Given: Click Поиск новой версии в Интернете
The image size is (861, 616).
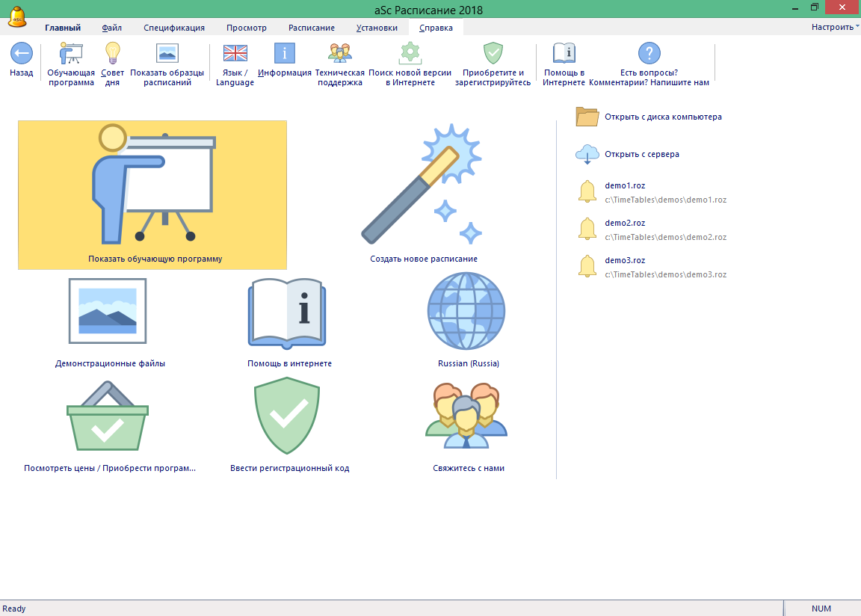Looking at the screenshot, I should [x=410, y=54].
